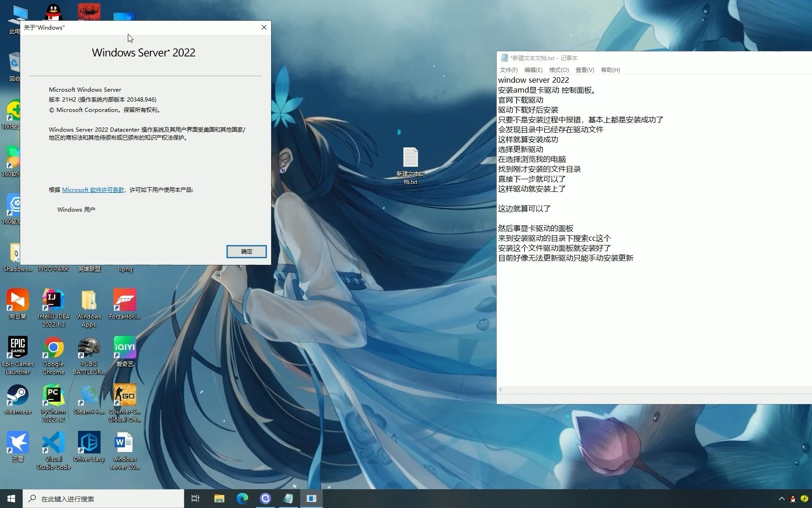The image size is (812, 508).
Task: Open Notepad's 编辑(E) menu
Action: (533, 70)
